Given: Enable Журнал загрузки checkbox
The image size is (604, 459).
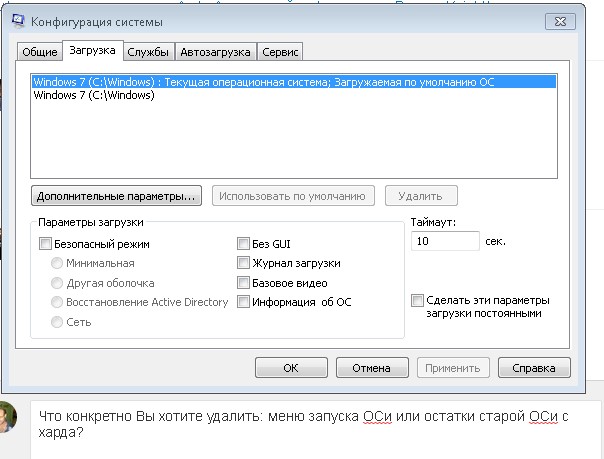Looking at the screenshot, I should (243, 263).
